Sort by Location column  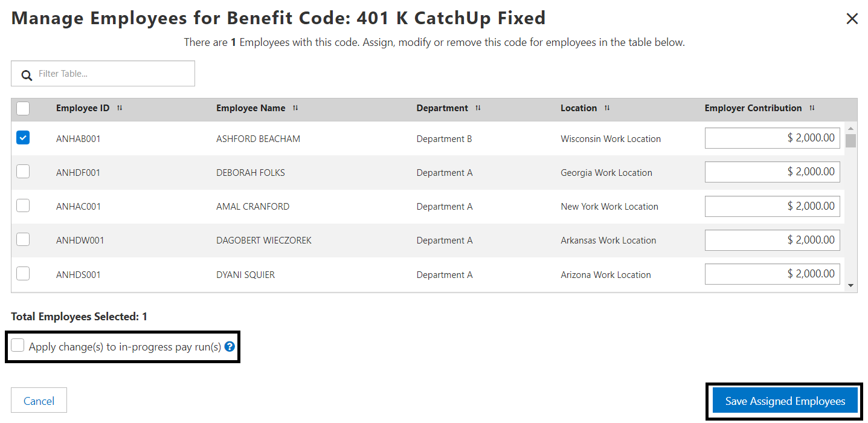tap(607, 108)
